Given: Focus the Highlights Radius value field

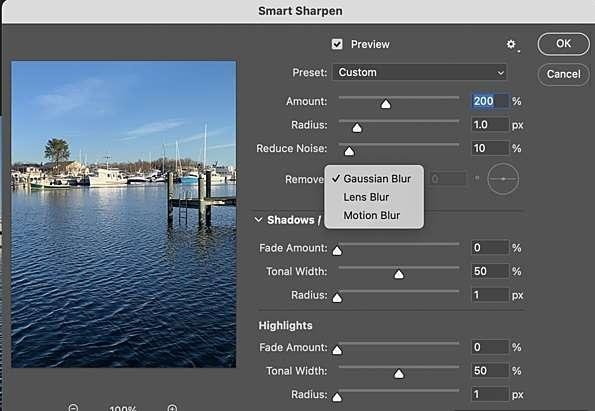Looking at the screenshot, I should click(x=490, y=394).
